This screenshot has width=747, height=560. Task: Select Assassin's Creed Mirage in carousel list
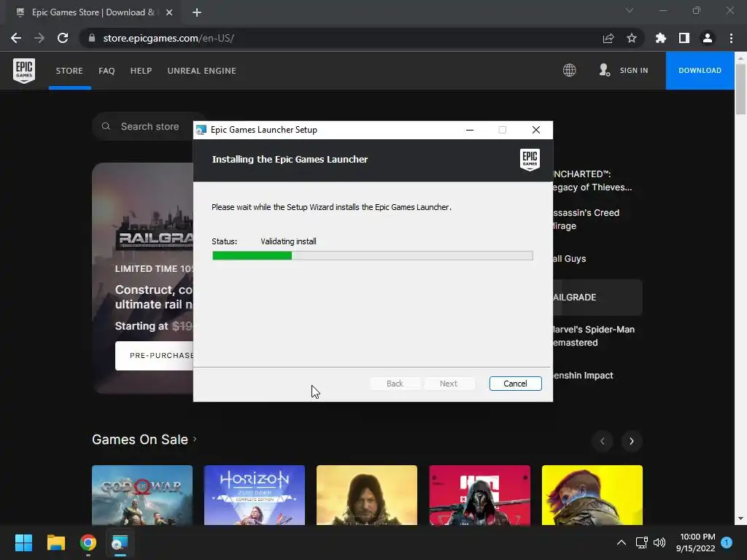tap(586, 219)
